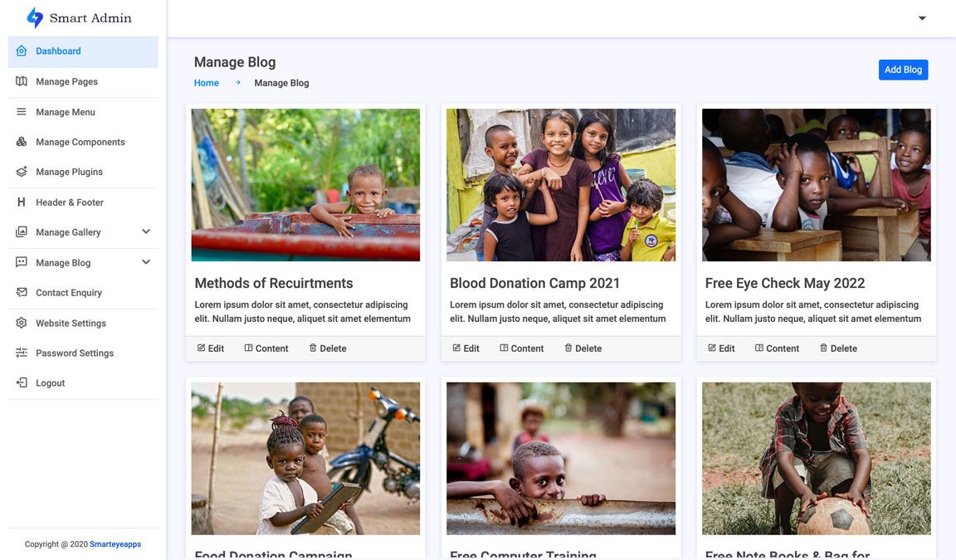Edit the Methods of Recuirtments blog

point(211,348)
